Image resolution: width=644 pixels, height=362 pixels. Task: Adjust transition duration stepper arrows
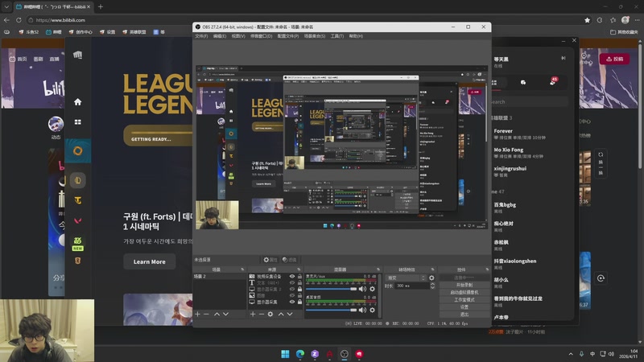(x=432, y=286)
